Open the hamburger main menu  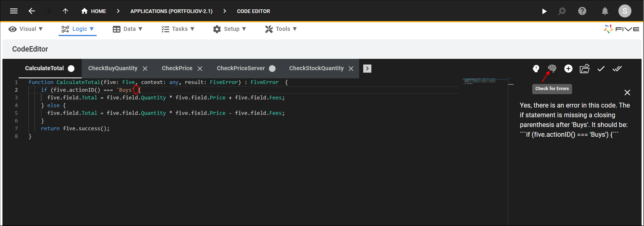tap(14, 11)
